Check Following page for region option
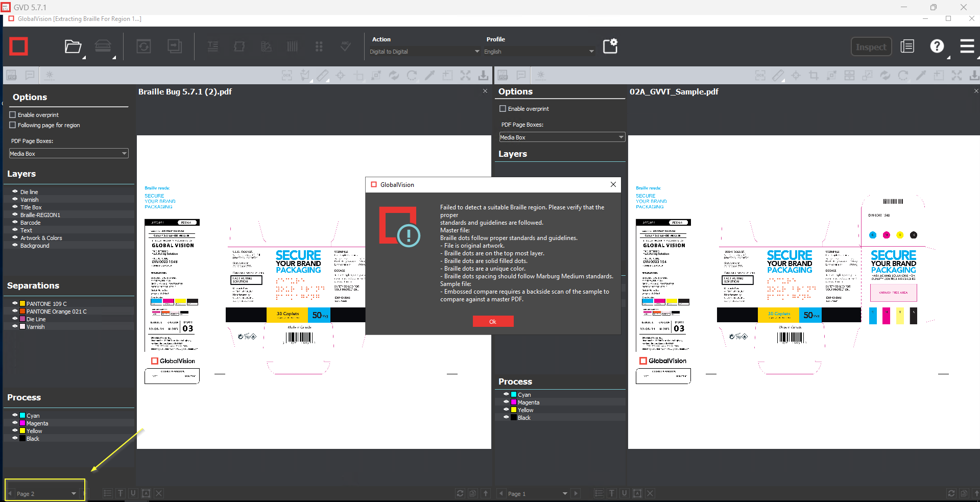Viewport: 980px width, 502px height. [x=13, y=125]
